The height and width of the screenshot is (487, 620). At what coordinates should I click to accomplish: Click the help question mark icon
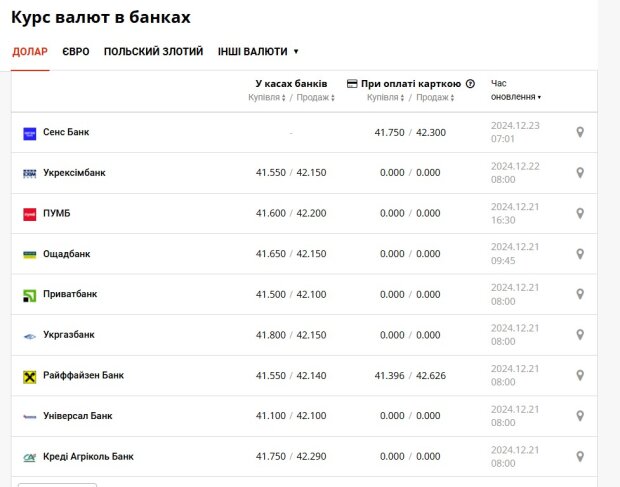coord(470,84)
